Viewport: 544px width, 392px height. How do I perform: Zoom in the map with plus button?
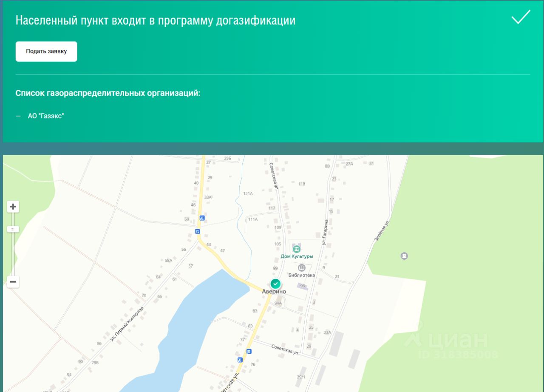[x=13, y=207]
